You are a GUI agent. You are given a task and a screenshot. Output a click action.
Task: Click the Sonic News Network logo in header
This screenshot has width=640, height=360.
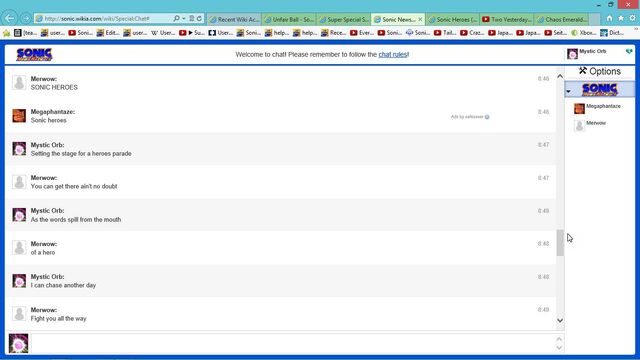coord(34,54)
